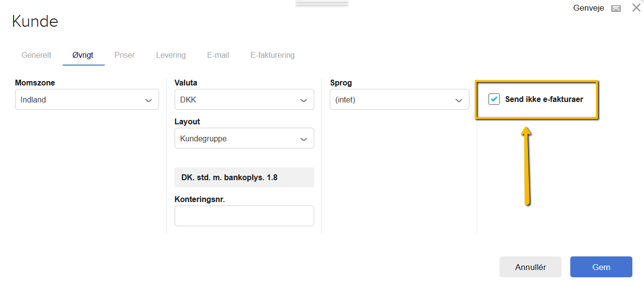
Task: Go to the Levering tab
Action: pyautogui.click(x=171, y=55)
